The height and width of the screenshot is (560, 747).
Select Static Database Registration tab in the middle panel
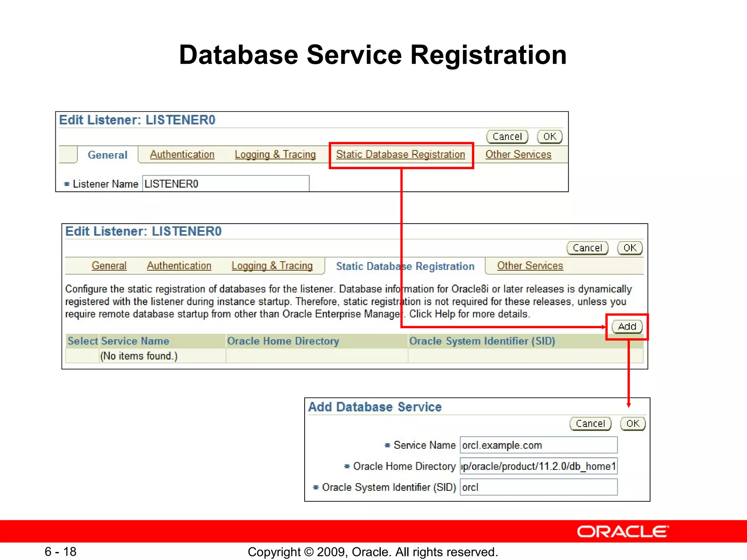pyautogui.click(x=405, y=267)
